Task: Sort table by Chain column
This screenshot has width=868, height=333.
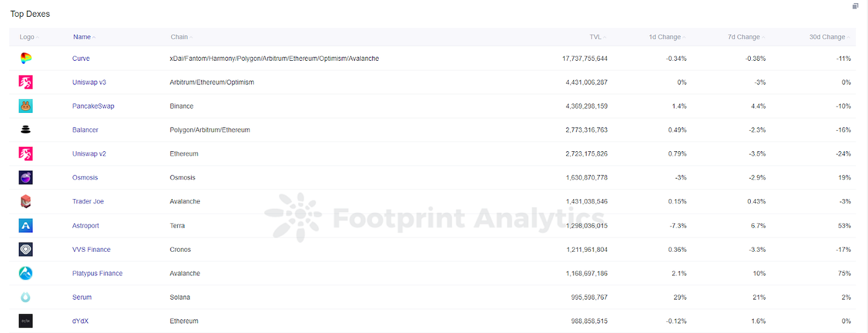Action: pos(181,37)
